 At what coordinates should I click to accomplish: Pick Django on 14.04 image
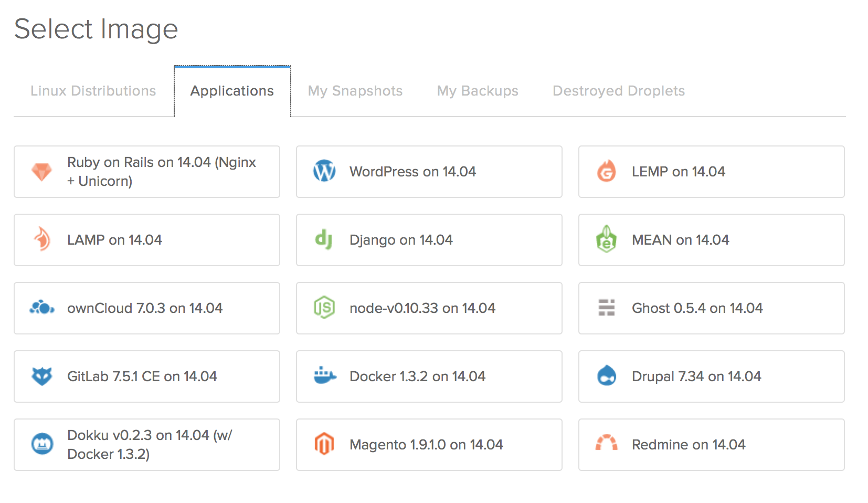point(429,240)
